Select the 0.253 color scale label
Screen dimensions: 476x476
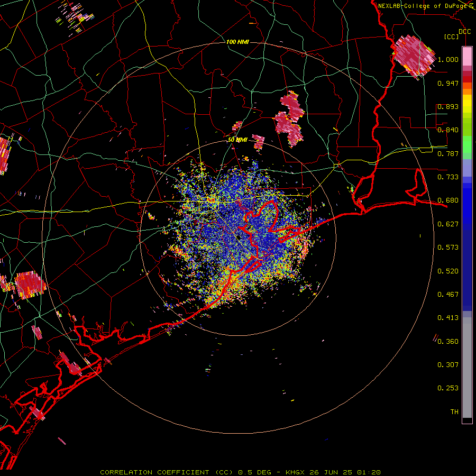448,388
